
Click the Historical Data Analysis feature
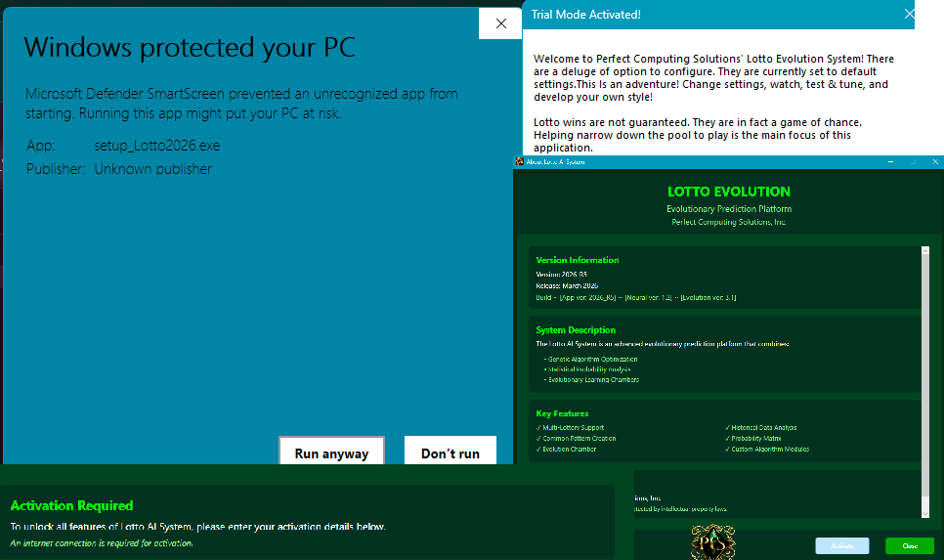pyautogui.click(x=761, y=427)
